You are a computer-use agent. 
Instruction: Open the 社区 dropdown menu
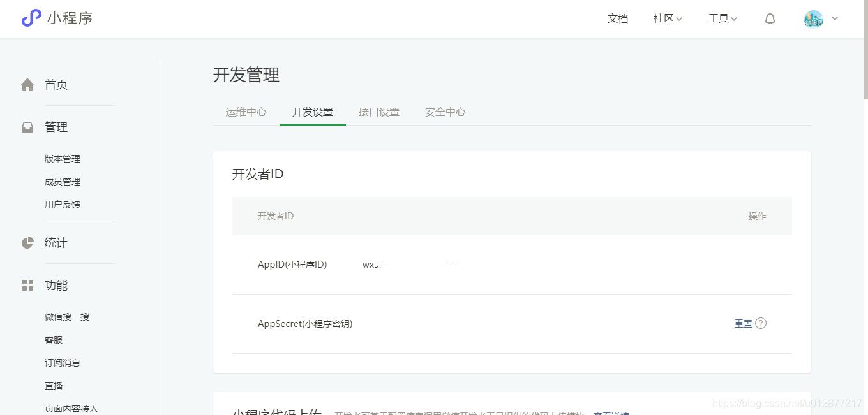pos(668,18)
